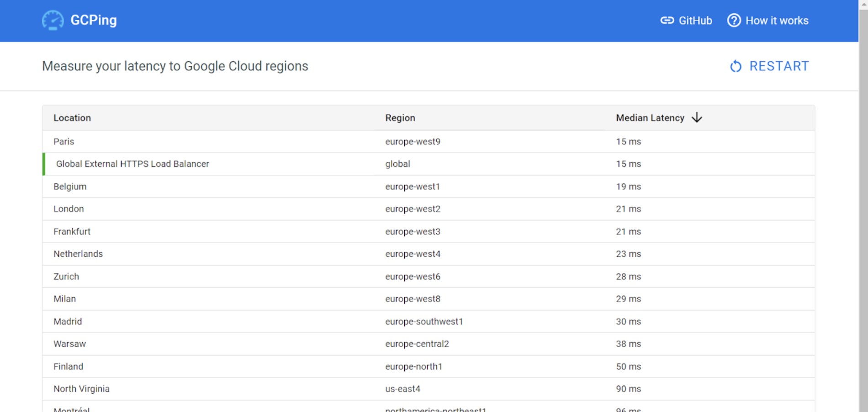Click the GitHub link icon

(667, 21)
